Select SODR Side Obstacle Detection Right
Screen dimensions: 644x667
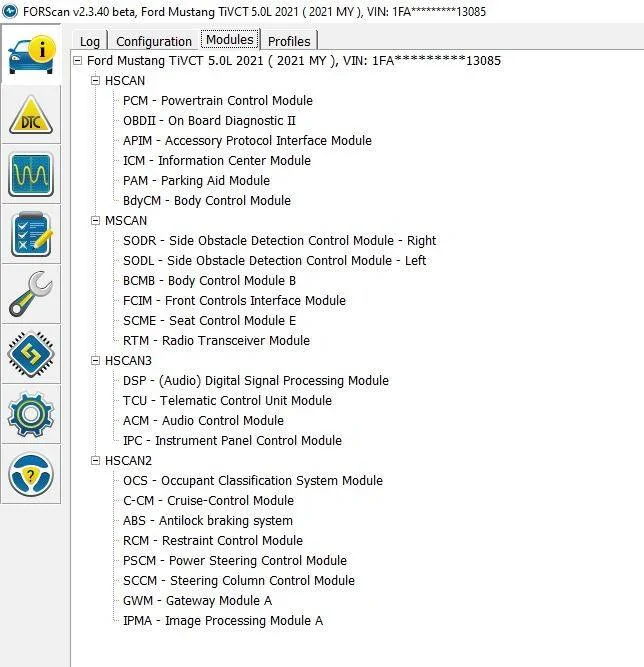pyautogui.click(x=279, y=240)
